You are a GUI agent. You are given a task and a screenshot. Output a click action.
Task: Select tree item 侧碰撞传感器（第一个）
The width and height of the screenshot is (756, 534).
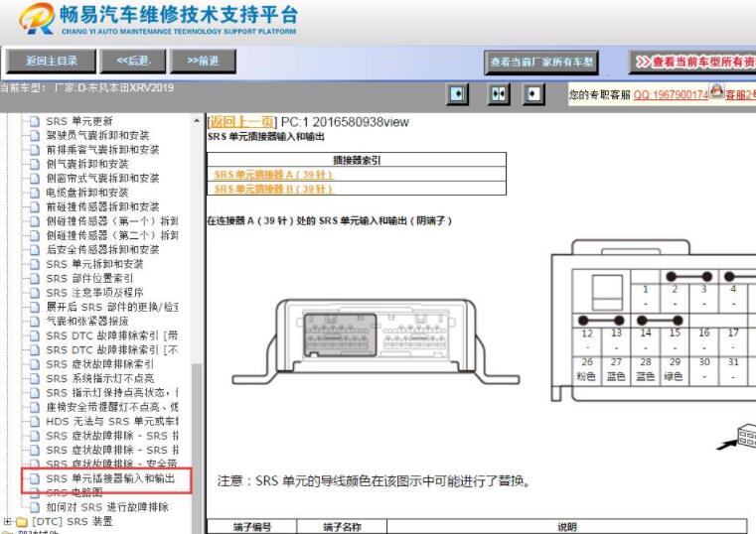click(x=112, y=221)
